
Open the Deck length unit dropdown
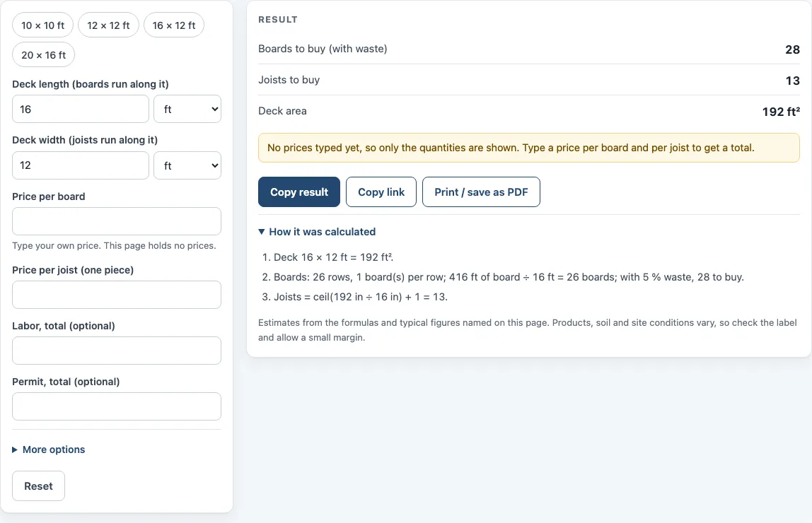[x=187, y=109]
